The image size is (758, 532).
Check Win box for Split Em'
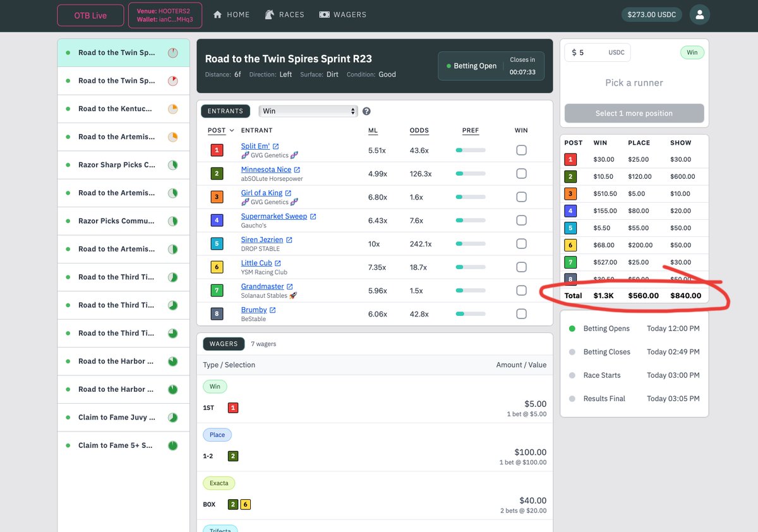tap(521, 150)
